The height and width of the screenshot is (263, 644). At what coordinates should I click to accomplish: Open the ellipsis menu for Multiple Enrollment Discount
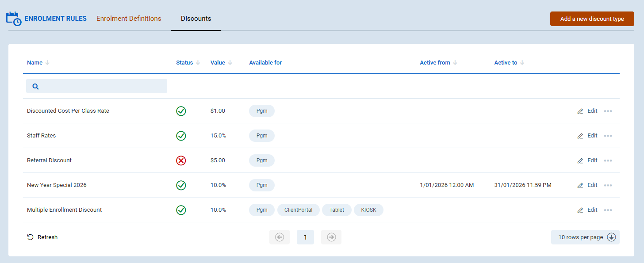point(608,210)
